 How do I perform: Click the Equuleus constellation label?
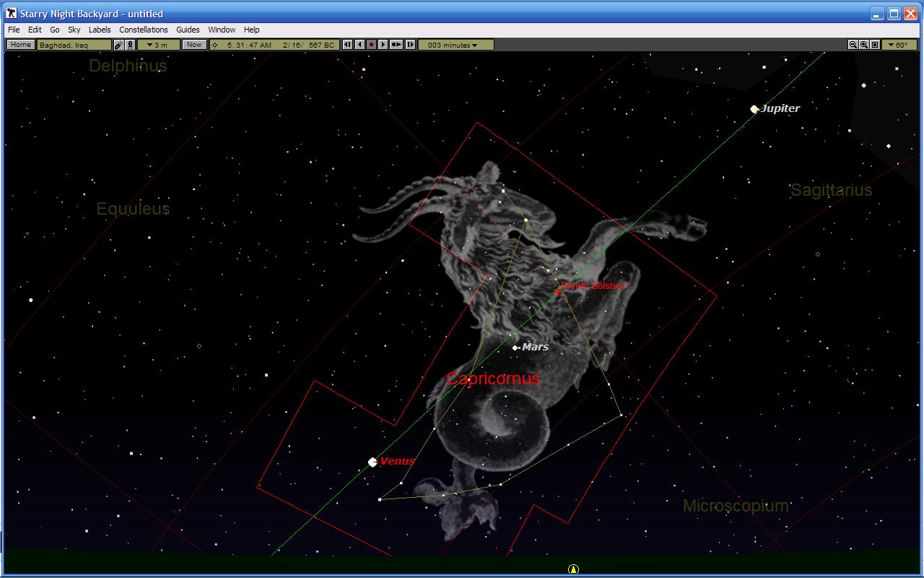point(133,209)
